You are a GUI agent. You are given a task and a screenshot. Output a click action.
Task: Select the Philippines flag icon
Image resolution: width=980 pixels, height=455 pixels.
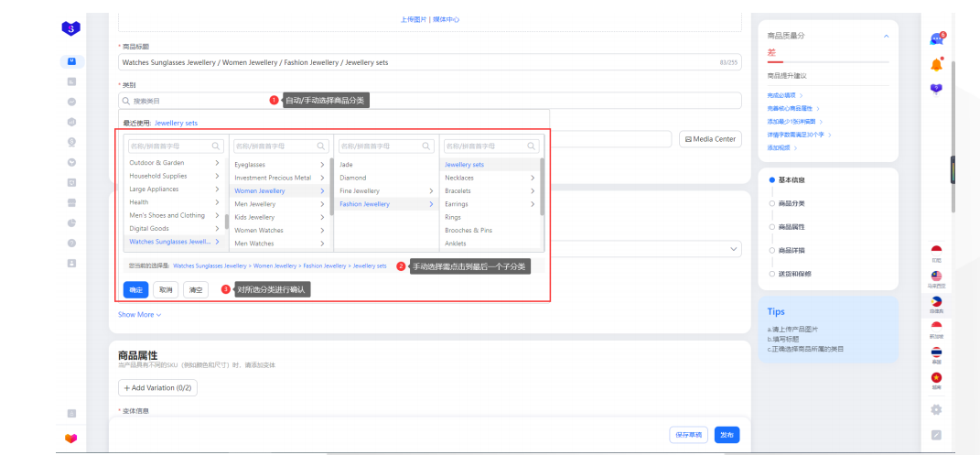coord(936,301)
